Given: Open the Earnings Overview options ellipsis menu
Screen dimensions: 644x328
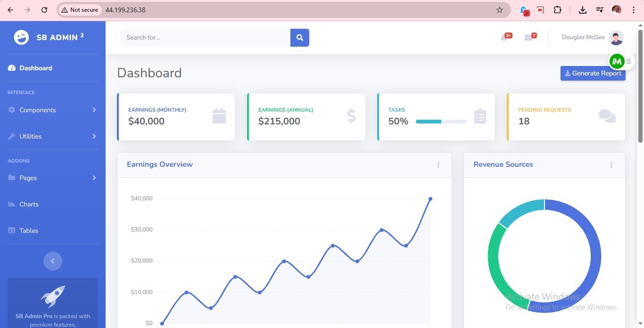Looking at the screenshot, I should click(438, 165).
